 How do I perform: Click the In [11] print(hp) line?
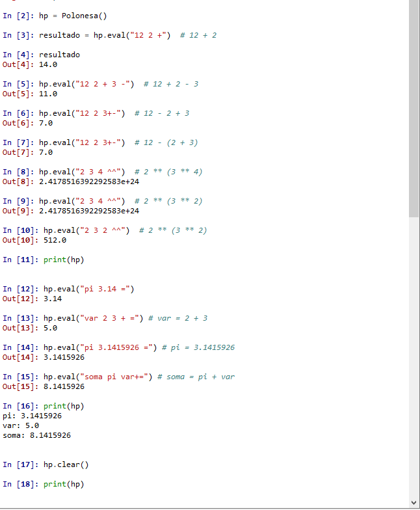pyautogui.click(x=43, y=260)
